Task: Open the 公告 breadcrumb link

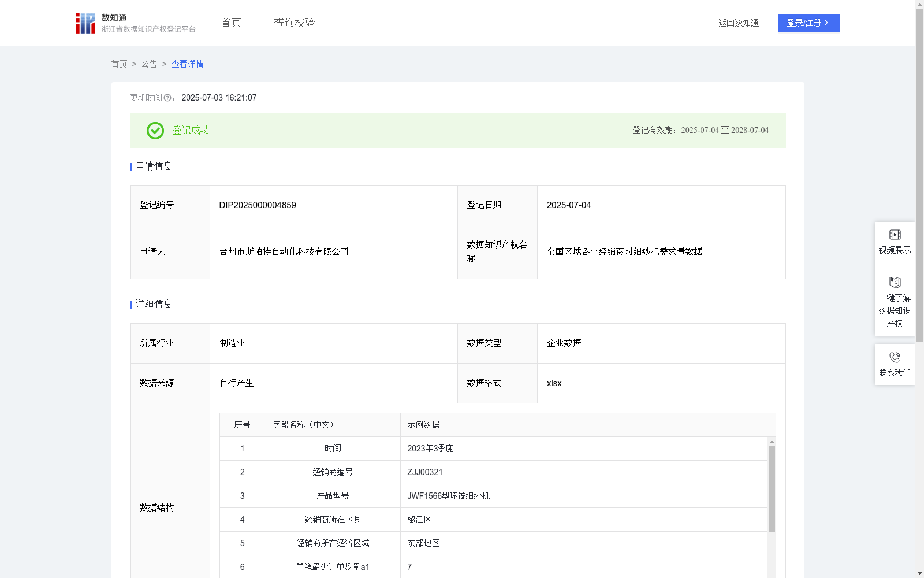Action: tap(148, 64)
